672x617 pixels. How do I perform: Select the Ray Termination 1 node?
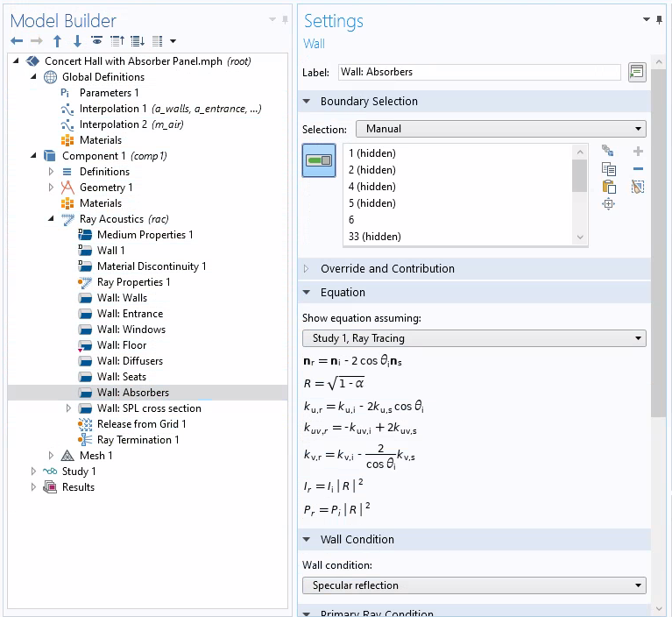pos(138,440)
